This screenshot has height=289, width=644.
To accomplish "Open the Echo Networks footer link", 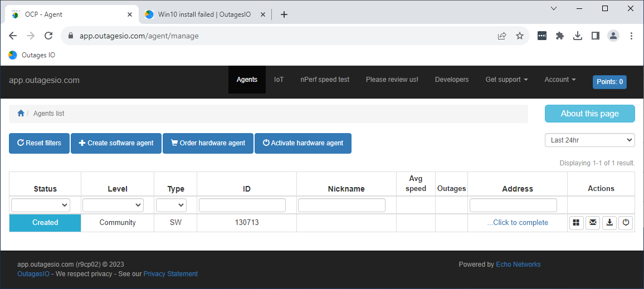I will (x=518, y=264).
